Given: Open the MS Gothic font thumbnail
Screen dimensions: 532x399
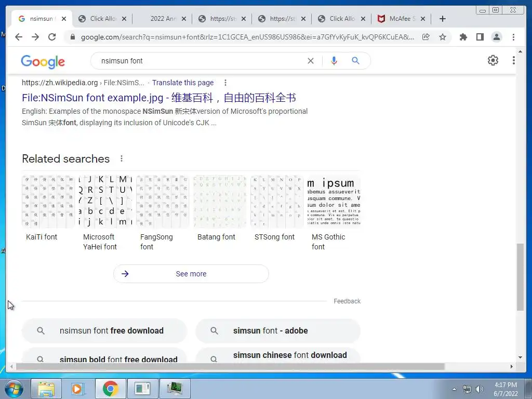Looking at the screenshot, I should click(334, 202).
